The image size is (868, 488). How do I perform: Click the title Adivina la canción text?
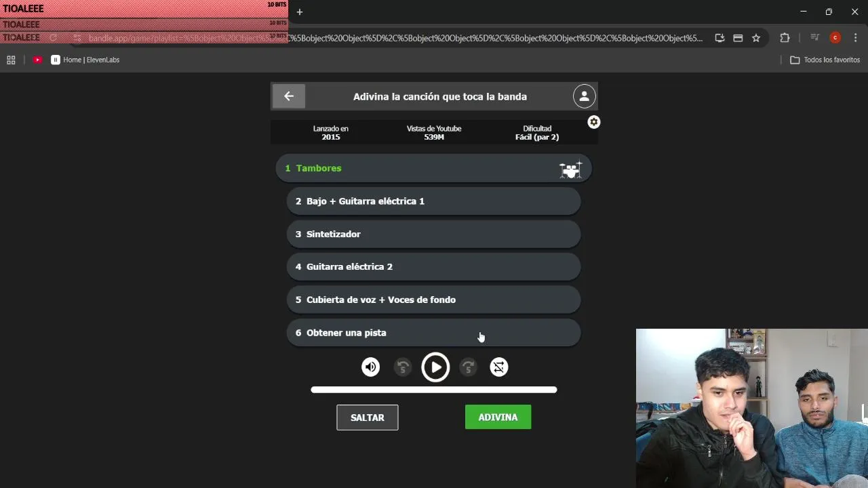(440, 97)
